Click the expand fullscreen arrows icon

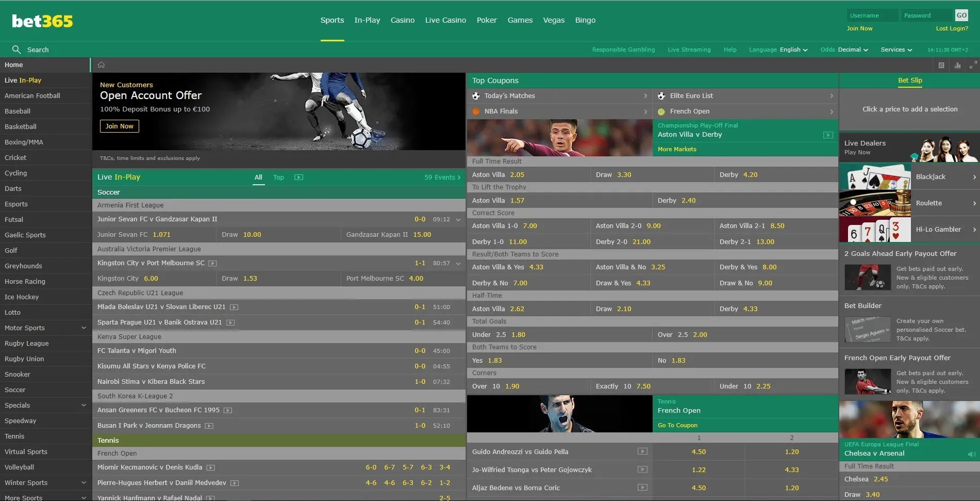[973, 66]
